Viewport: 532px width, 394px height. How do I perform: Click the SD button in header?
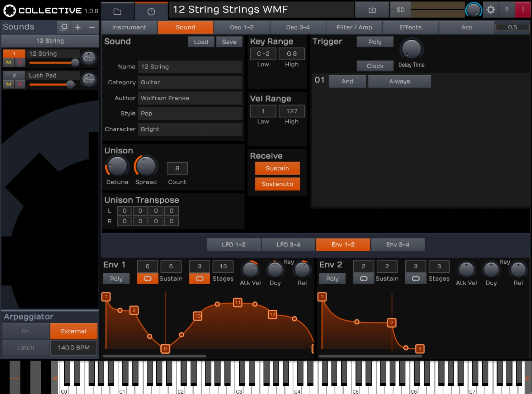[400, 10]
